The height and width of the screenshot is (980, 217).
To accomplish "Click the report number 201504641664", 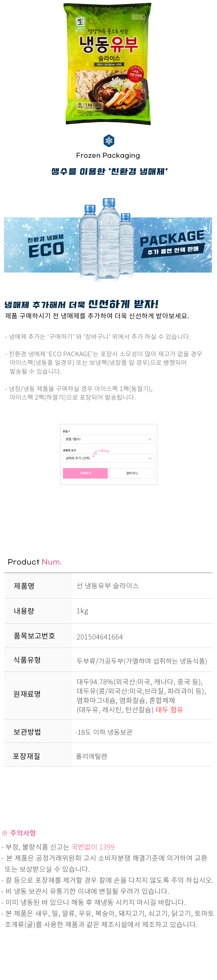I will (100, 637).
